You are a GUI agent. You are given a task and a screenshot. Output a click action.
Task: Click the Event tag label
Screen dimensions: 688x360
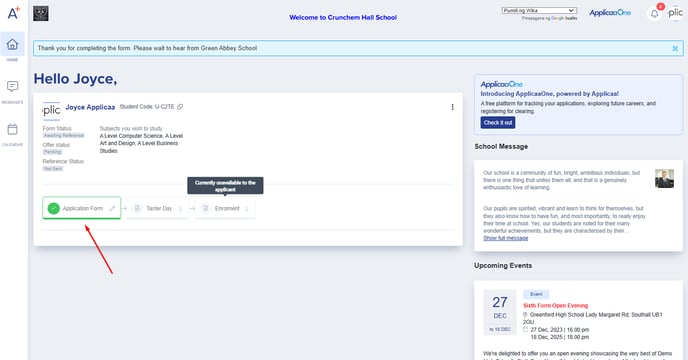tap(536, 294)
